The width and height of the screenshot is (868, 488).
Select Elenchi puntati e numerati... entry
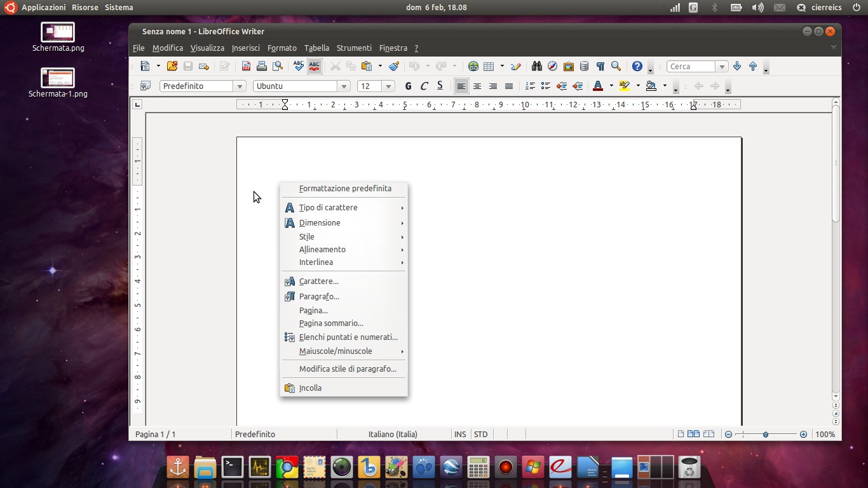coord(344,337)
